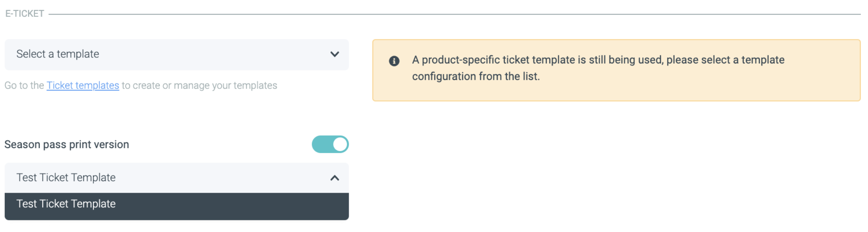
Task: Disable the Season pass print version switch
Action: point(330,144)
